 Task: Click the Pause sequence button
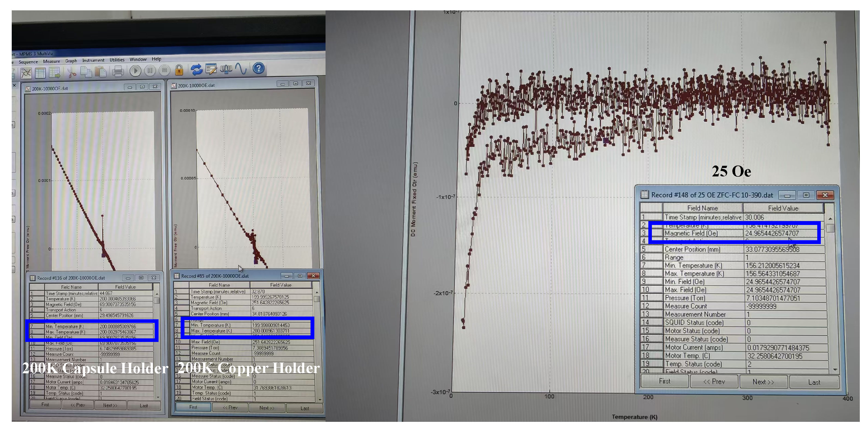pyautogui.click(x=150, y=70)
